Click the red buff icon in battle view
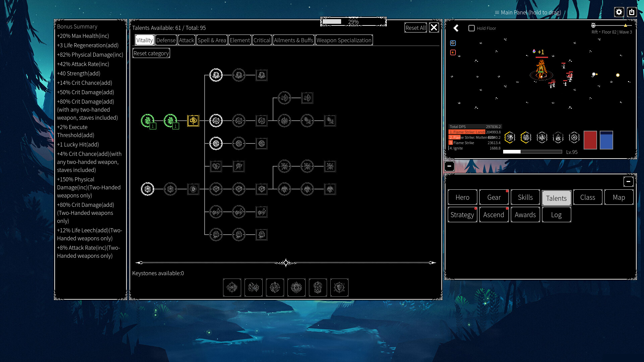This screenshot has height=362, width=644. [453, 52]
